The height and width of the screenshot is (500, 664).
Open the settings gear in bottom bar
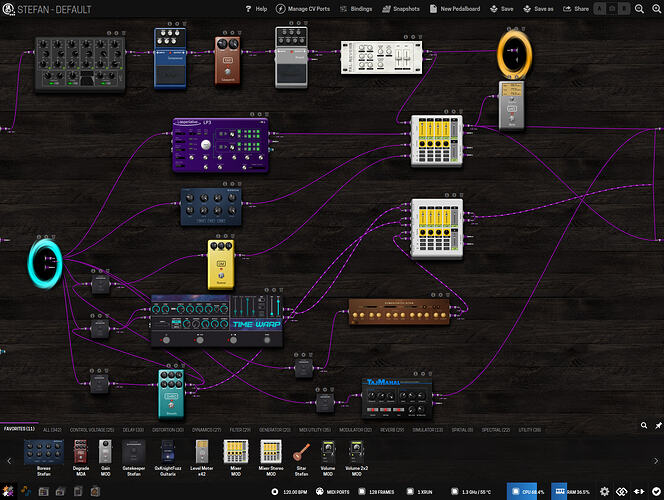click(x=605, y=492)
